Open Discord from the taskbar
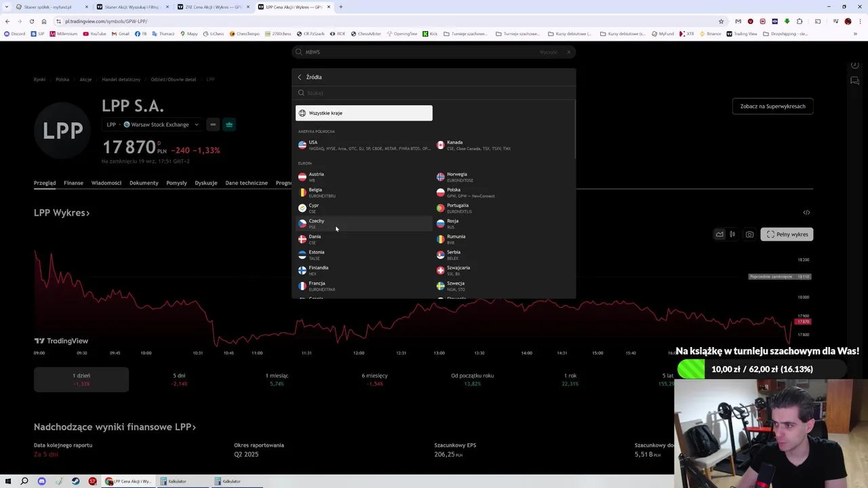Viewport: 868px width, 488px height. tap(41, 481)
